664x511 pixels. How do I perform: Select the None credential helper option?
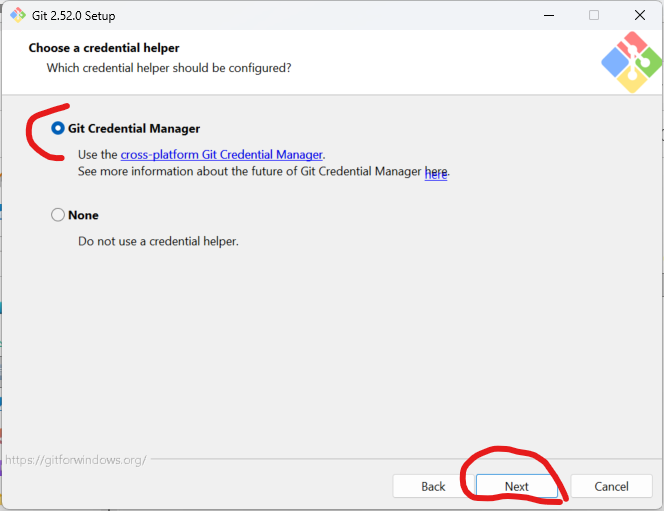click(x=58, y=215)
